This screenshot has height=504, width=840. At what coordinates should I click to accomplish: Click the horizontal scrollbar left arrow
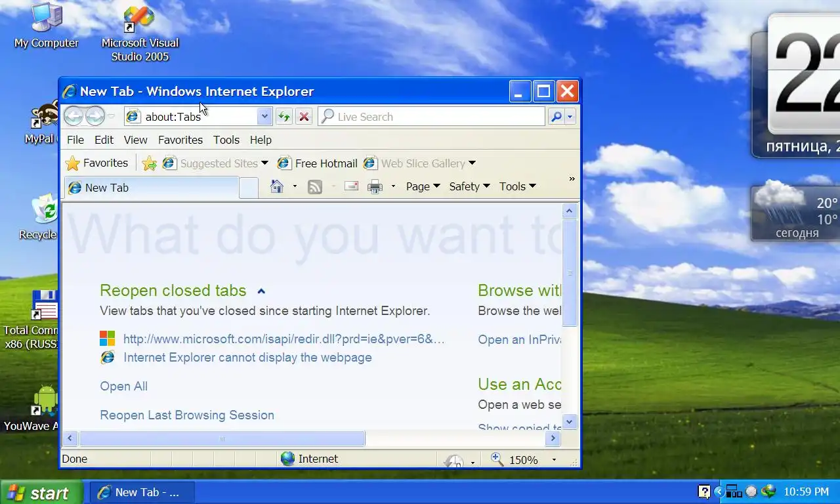[71, 438]
